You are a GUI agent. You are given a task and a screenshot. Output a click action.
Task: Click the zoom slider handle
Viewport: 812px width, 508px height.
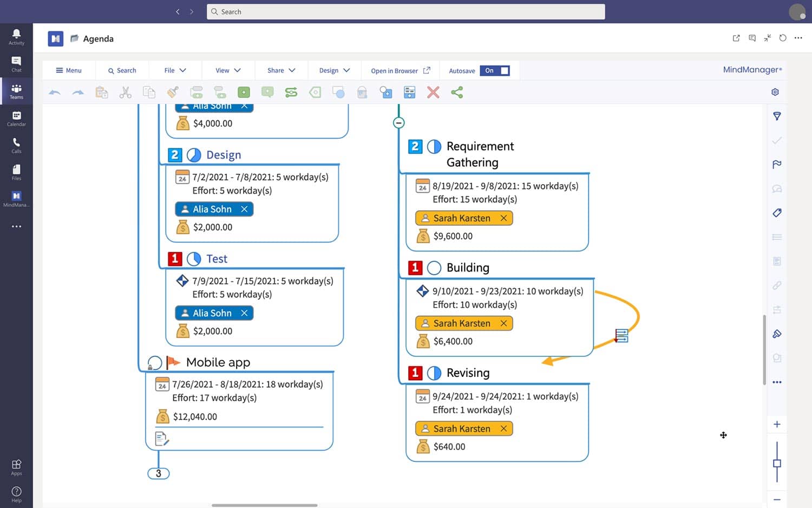click(x=777, y=463)
